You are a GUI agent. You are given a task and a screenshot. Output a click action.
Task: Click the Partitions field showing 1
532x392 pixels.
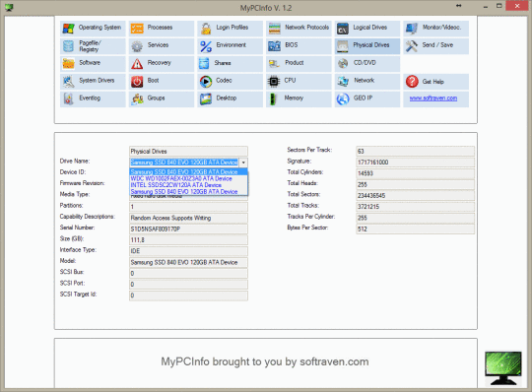(188, 207)
